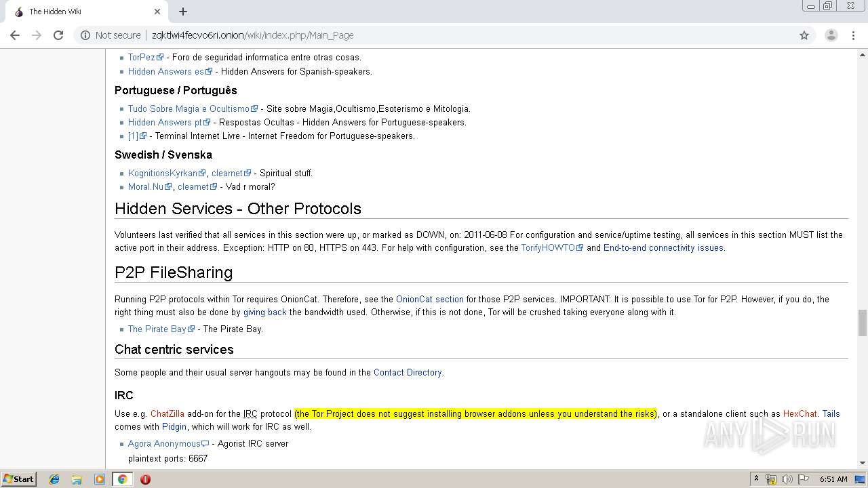The image size is (868, 488).
Task: Open a new browser tab
Action: [x=183, y=12]
